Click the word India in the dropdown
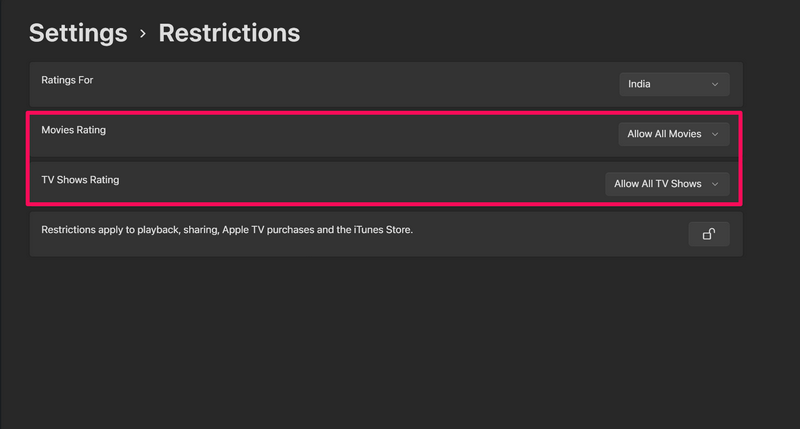This screenshot has height=429, width=800. (x=639, y=85)
